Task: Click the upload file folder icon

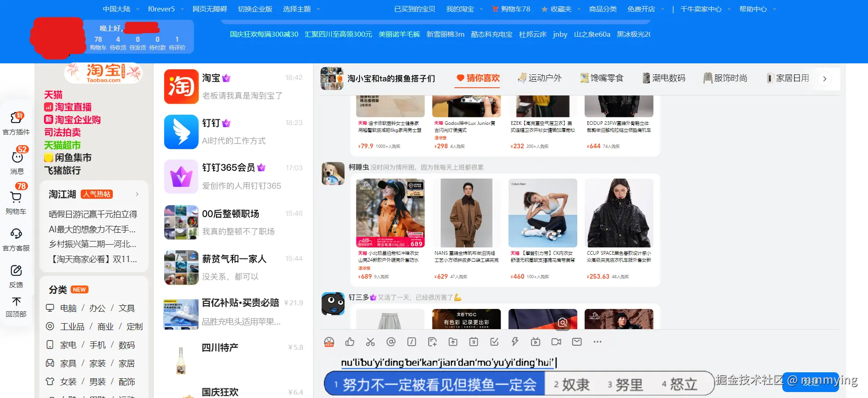Action: pyautogui.click(x=453, y=342)
